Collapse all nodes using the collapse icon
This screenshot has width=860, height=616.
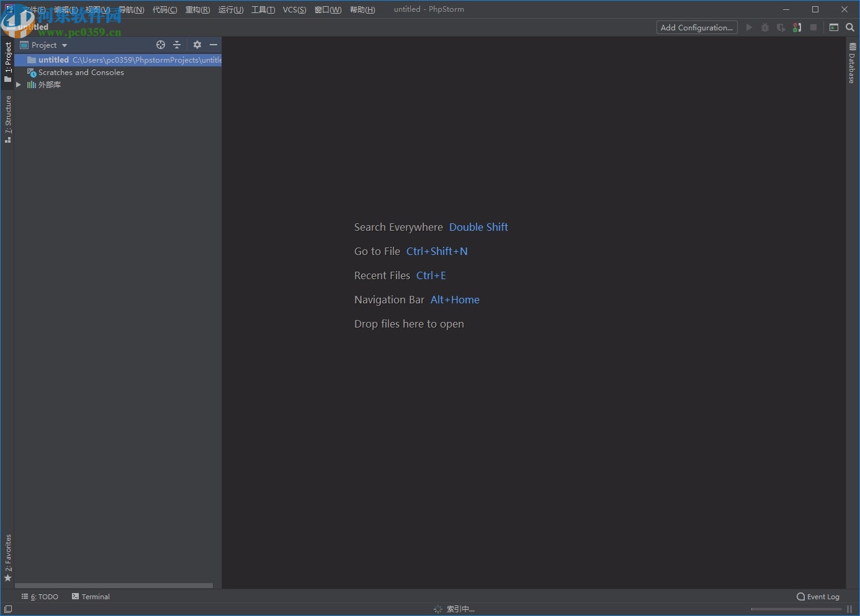click(x=177, y=45)
